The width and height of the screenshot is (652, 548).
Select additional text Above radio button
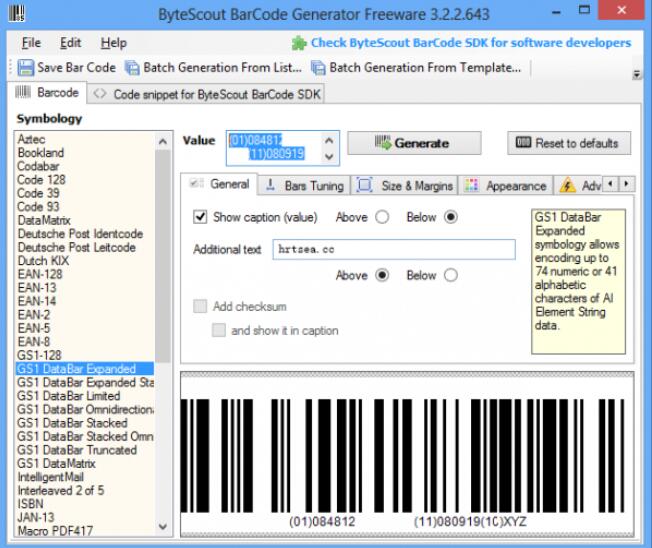point(382,275)
